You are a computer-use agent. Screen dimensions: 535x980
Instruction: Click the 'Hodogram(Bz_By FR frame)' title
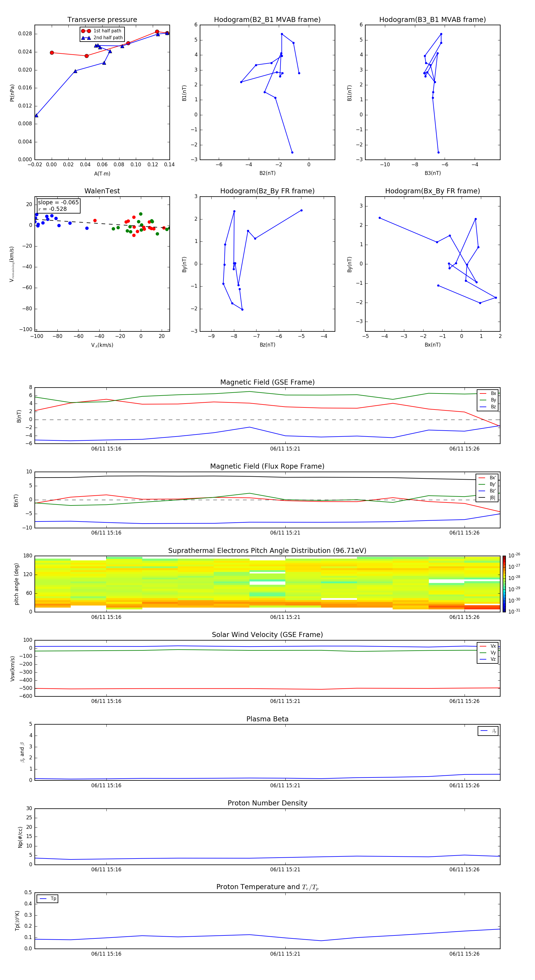click(x=267, y=191)
